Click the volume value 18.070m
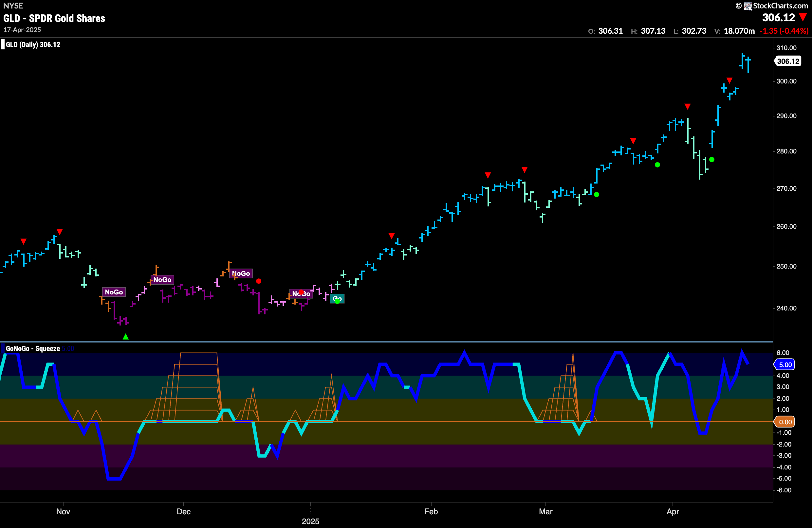The image size is (812, 528). (739, 31)
